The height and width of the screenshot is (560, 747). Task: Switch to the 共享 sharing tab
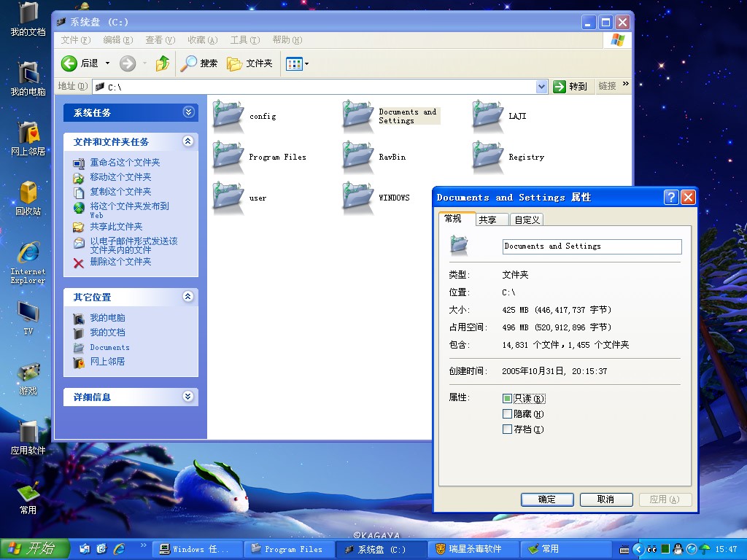click(488, 219)
